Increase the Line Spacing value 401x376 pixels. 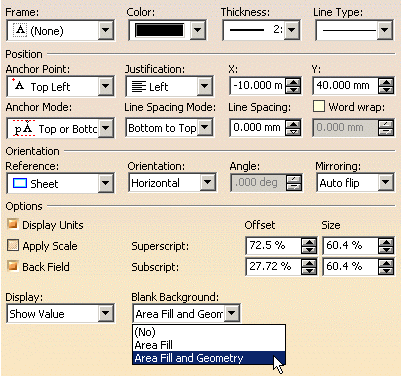coord(293,124)
